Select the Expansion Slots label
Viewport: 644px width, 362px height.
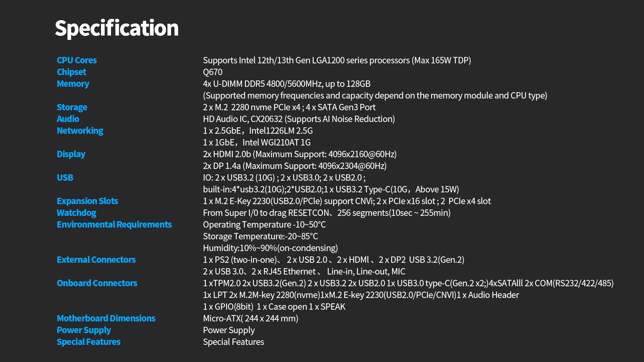point(87,201)
